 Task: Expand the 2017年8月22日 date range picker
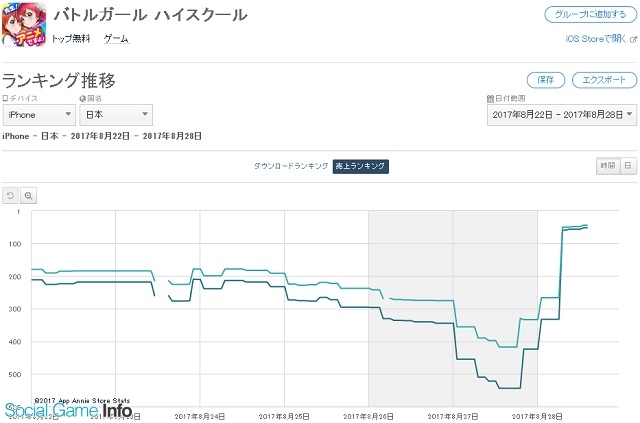562,115
